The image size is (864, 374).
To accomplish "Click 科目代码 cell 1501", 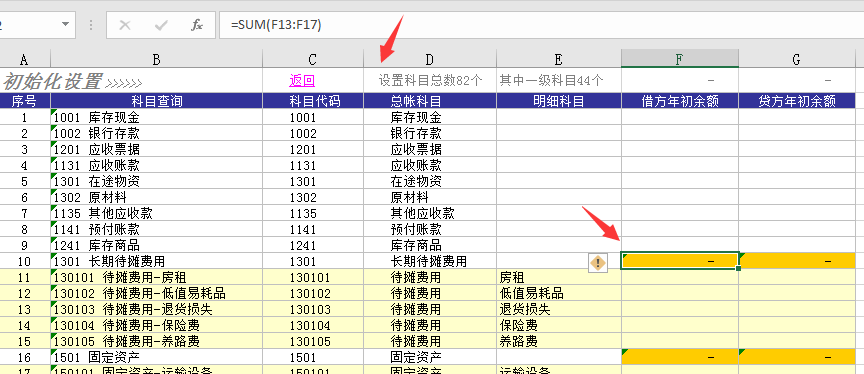I will tap(313, 357).
